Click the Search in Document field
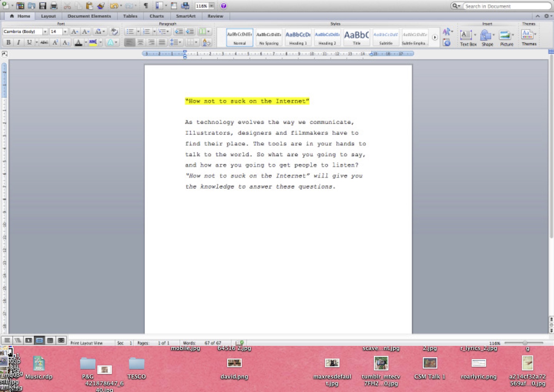Viewport: 554px width, 392px height. point(507,6)
